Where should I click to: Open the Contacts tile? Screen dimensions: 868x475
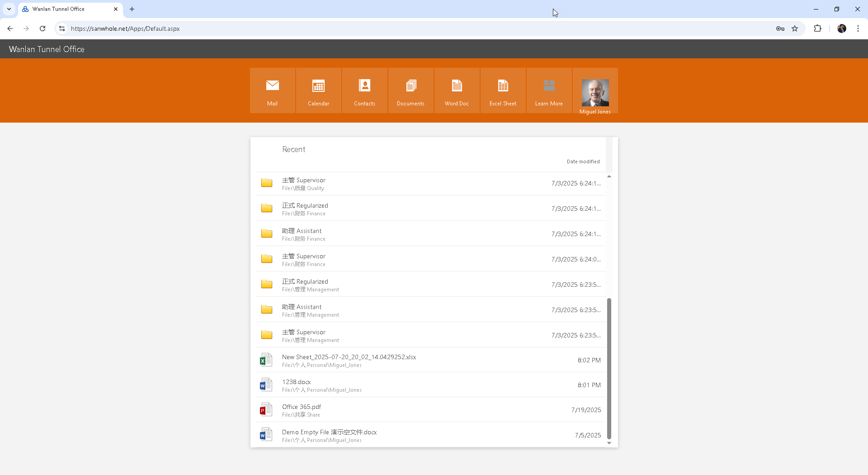[x=364, y=90]
